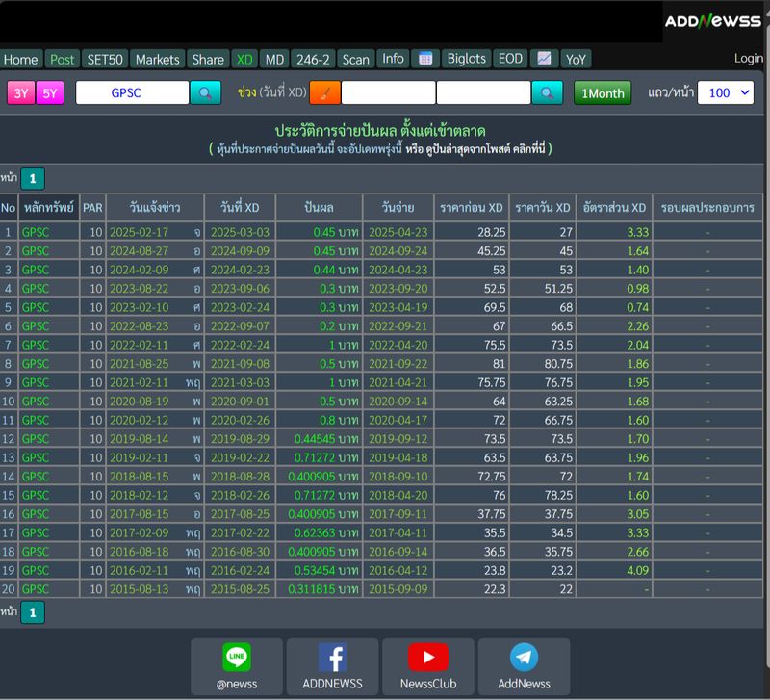
Task: Open the Telegram AddNewss channel
Action: [524, 666]
